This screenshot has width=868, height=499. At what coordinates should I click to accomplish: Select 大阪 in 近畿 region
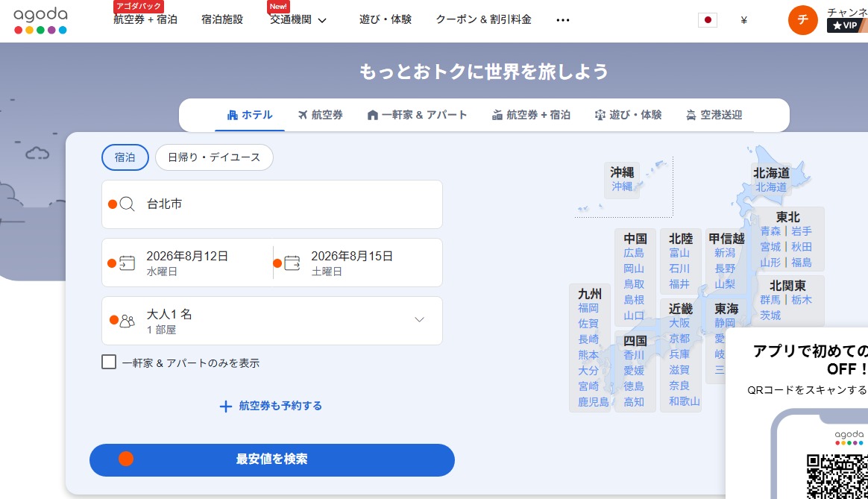point(679,322)
